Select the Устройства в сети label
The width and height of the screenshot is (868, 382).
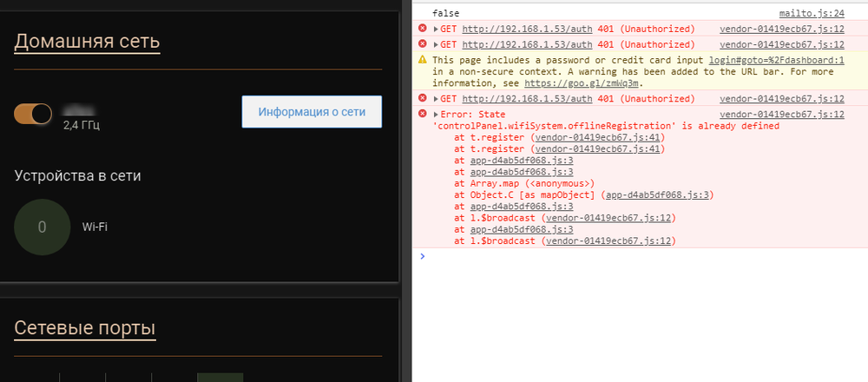pyautogui.click(x=77, y=176)
